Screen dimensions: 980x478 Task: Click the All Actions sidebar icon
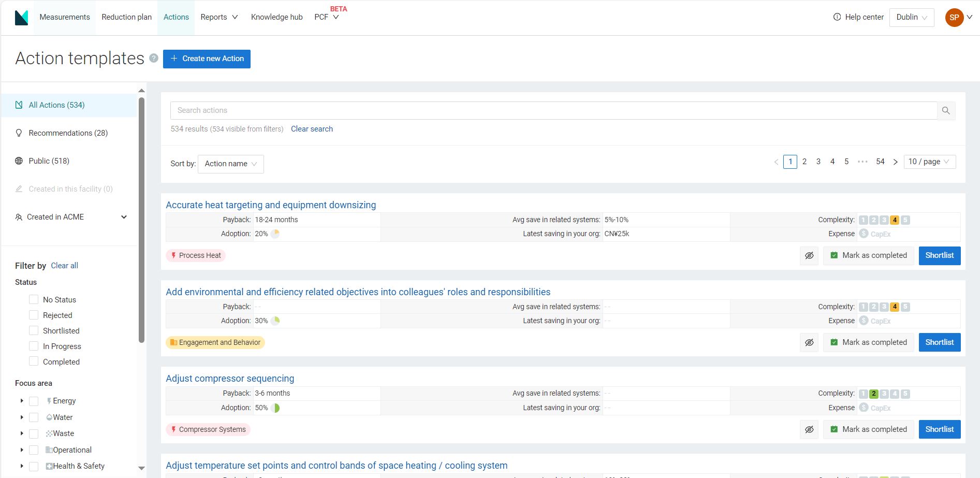click(19, 105)
